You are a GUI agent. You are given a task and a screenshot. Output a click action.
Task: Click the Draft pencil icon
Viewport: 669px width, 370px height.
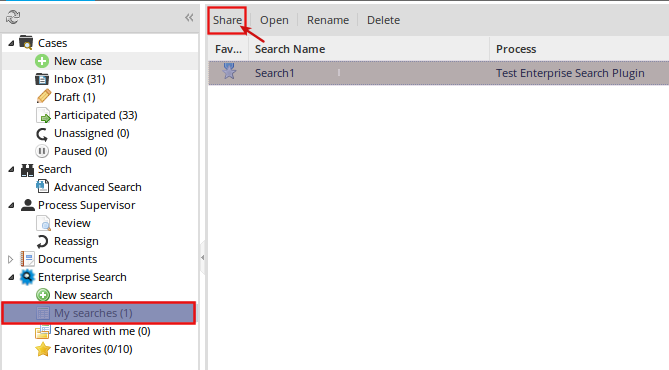point(43,97)
